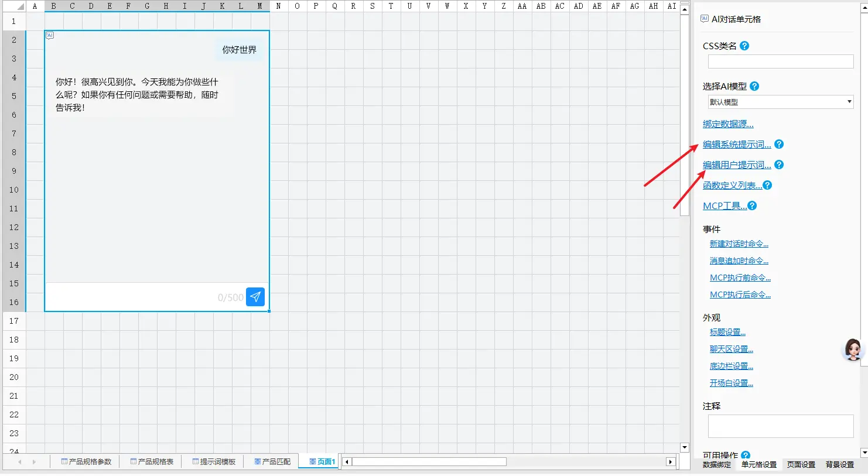Select column header AA
This screenshot has width=868, height=476.
522,6
